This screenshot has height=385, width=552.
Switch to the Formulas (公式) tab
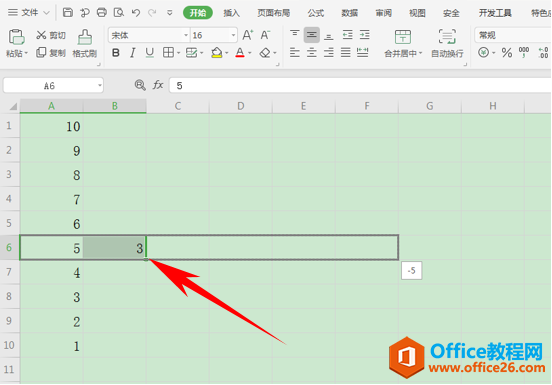coord(315,13)
